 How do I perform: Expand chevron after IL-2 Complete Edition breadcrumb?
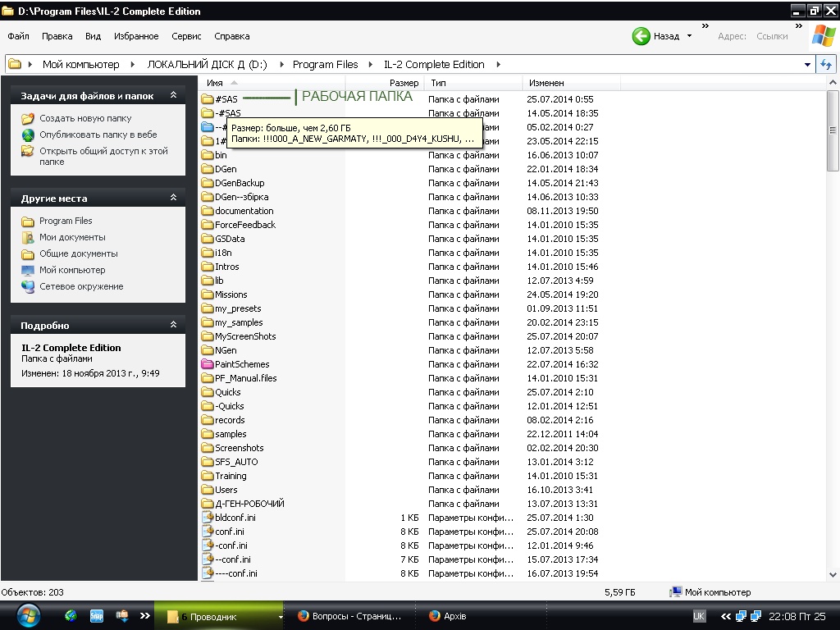498,64
